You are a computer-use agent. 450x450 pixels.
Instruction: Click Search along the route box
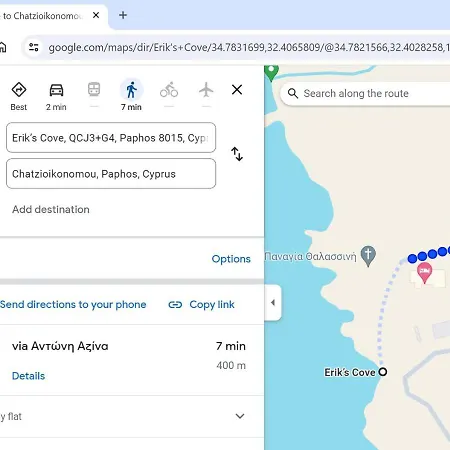click(365, 94)
